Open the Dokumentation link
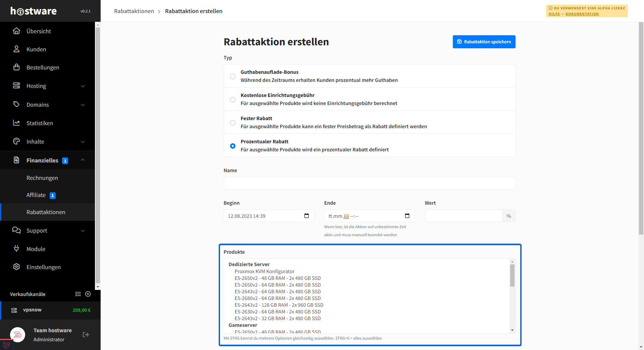The height and width of the screenshot is (350, 644). 582,14
